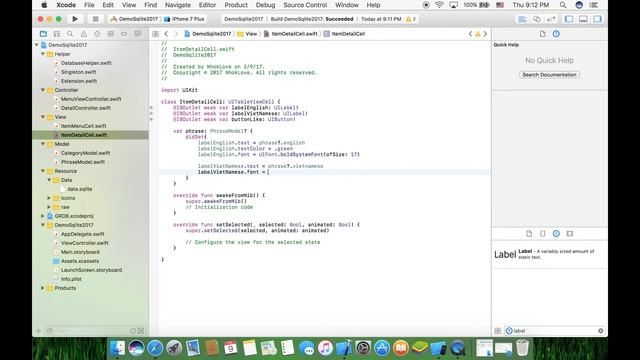This screenshot has width=640, height=360.
Task: Choose the DemoSqlite2017 scheme
Action: click(134, 19)
